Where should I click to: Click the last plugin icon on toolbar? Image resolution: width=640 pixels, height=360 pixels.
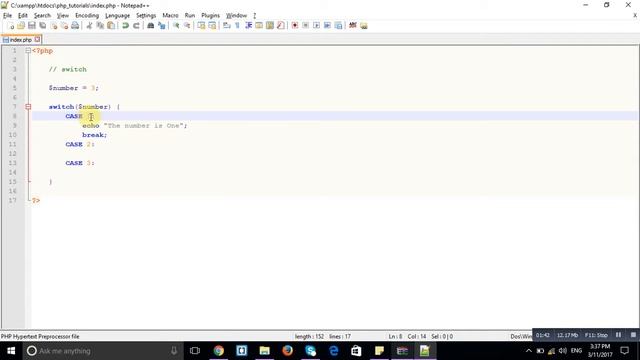point(364,26)
